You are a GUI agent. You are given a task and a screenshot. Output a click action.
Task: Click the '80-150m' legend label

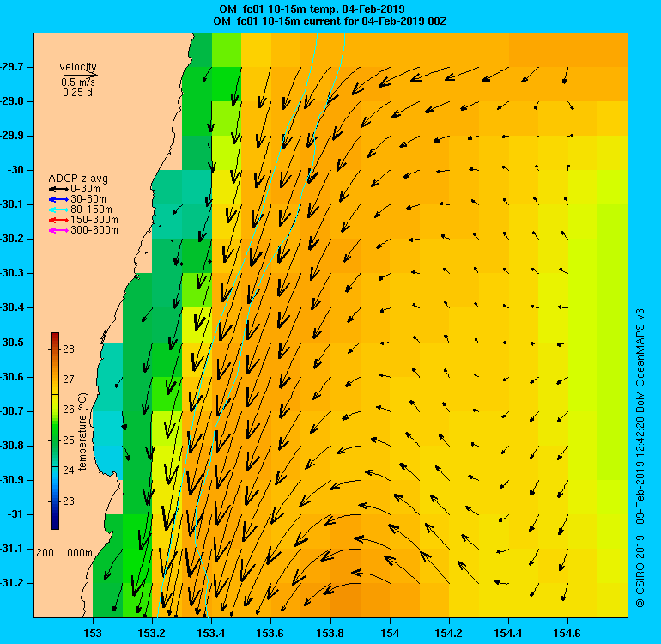point(92,210)
